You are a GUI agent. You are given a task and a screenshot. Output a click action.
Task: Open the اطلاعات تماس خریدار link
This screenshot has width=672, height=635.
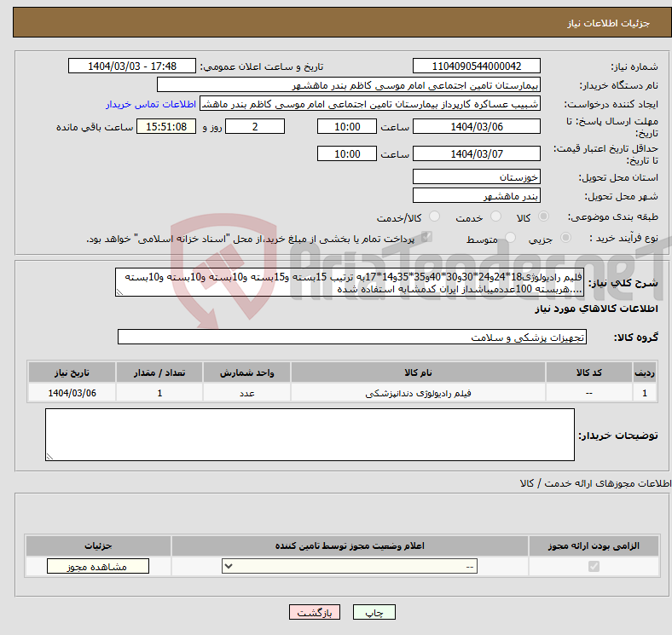point(151,104)
